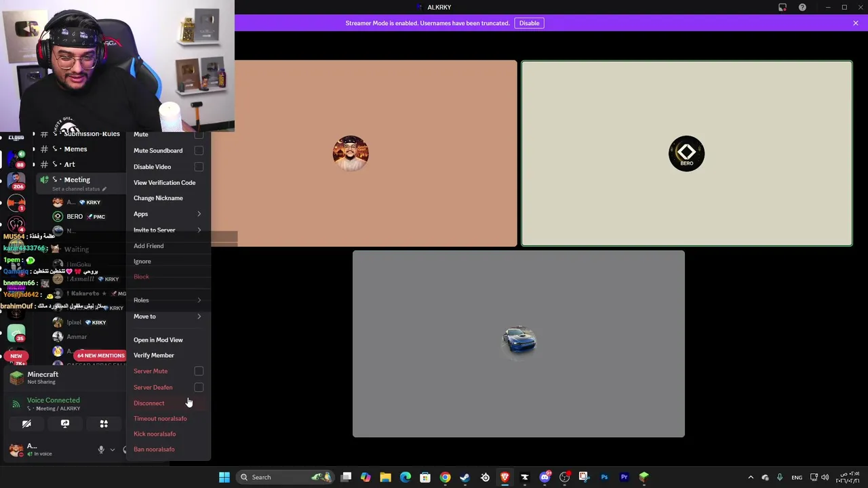The image size is (868, 488).
Task: Open the Activities launcher icon
Action: pos(104,424)
